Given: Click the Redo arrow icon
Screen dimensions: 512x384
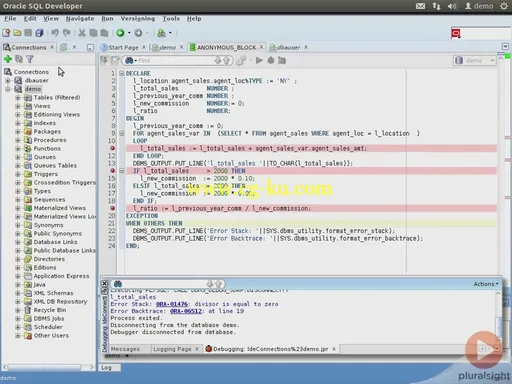Looking at the screenshot, I should [x=67, y=33].
